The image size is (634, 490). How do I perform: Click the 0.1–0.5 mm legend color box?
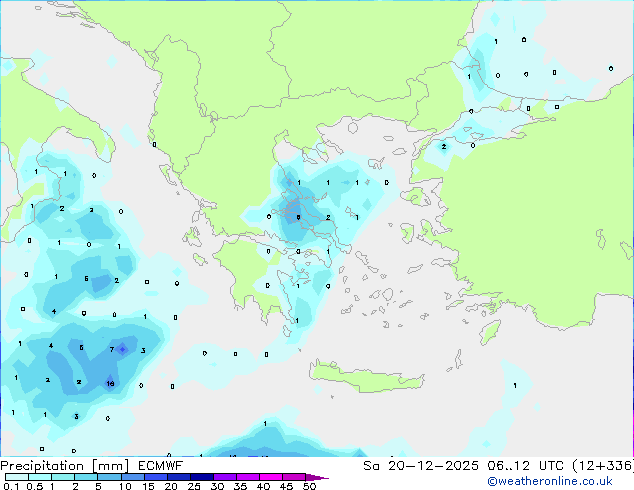17,477
